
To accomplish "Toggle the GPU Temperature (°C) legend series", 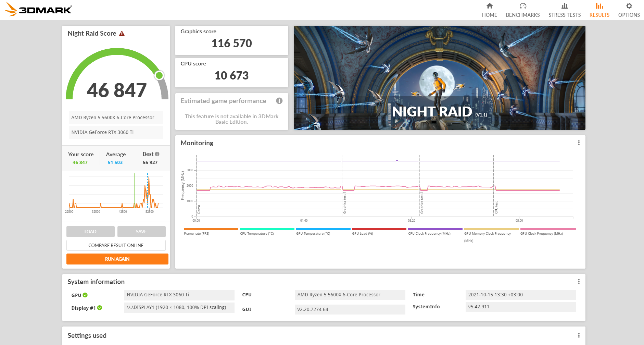I will click(323, 232).
